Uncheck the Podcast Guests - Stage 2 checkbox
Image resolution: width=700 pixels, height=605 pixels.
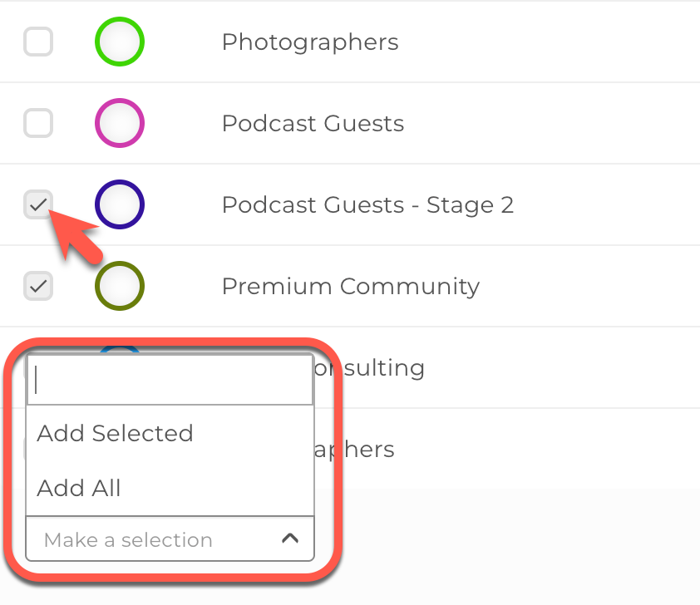point(38,204)
